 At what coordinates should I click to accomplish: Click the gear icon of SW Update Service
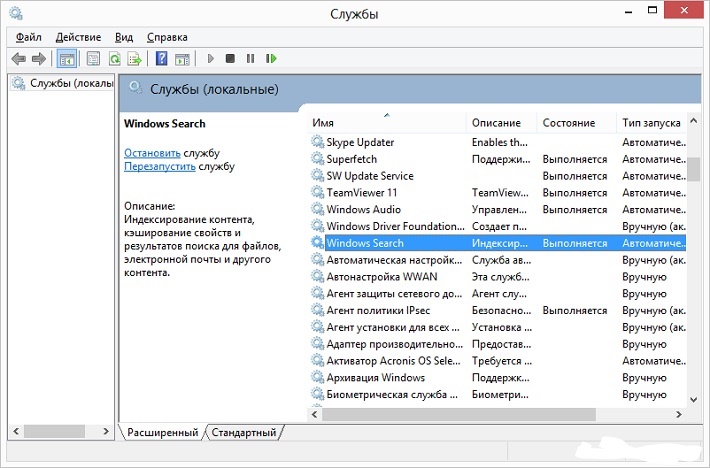click(317, 176)
